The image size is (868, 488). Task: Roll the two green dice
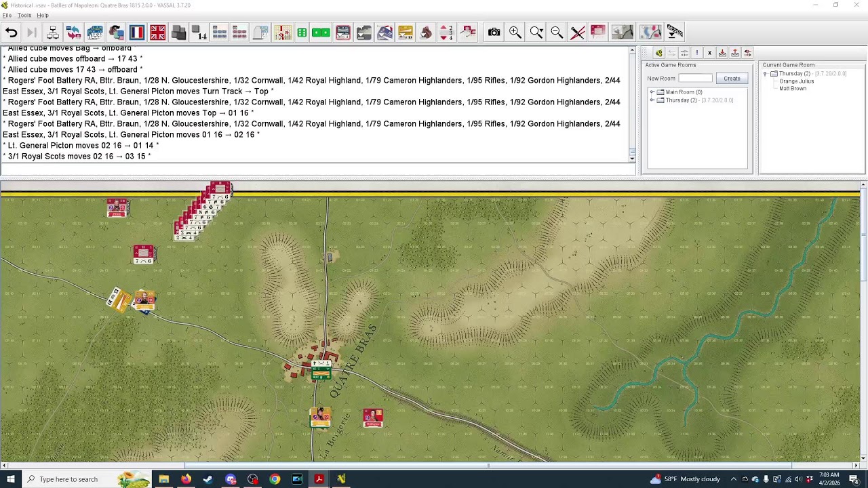pos(321,32)
